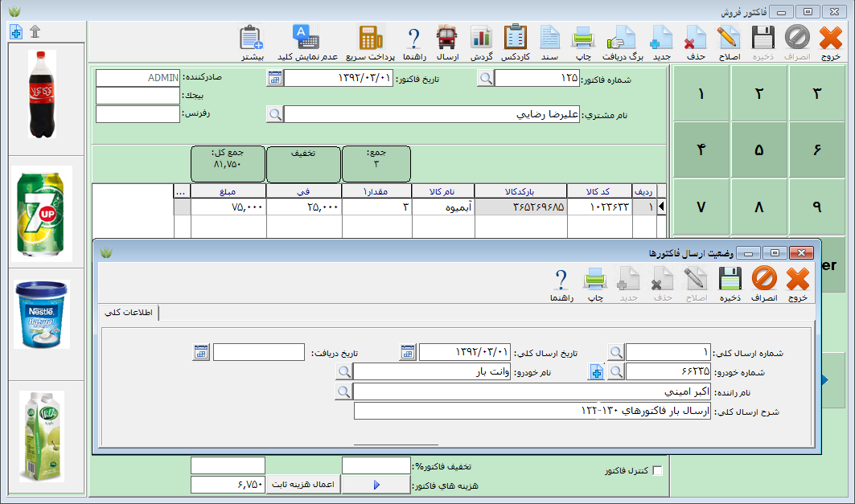Open calendar for total dispatch date
855x504 pixels.
409,352
